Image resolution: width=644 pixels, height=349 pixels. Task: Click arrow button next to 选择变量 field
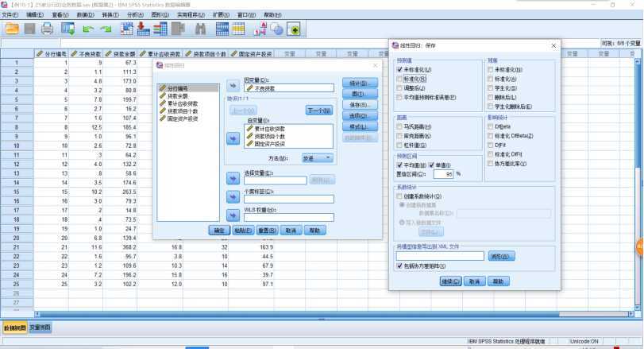tap(233, 178)
